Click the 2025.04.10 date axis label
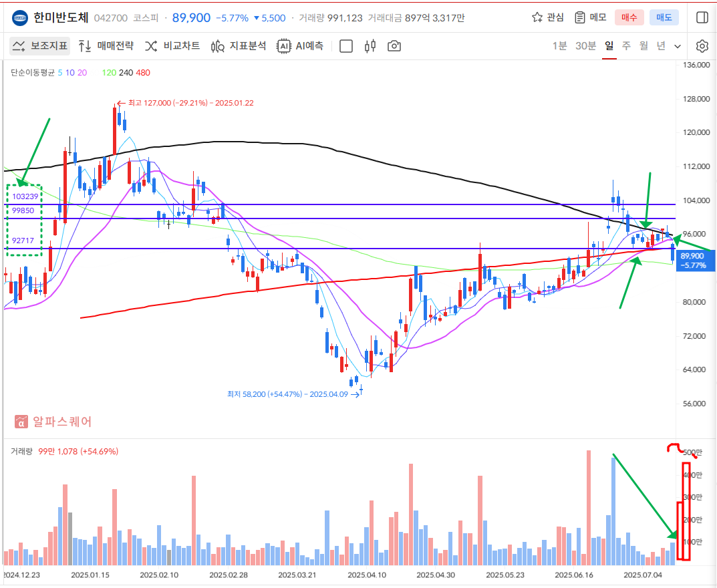The height and width of the screenshot is (588, 717). (367, 575)
